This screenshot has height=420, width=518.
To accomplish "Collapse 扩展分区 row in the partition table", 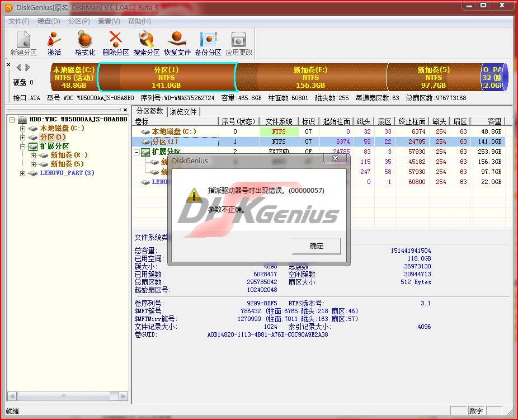I will point(136,152).
